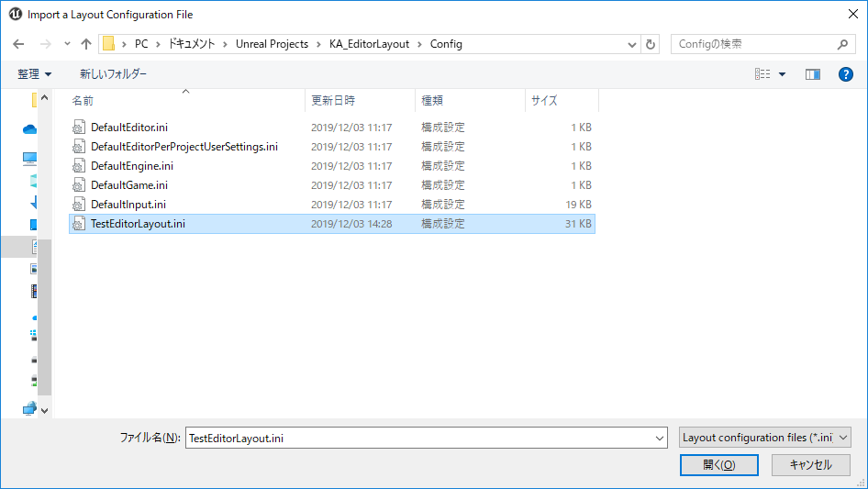Viewport: 868px width, 489px height.
Task: Toggle the preview pane
Action: [x=813, y=74]
